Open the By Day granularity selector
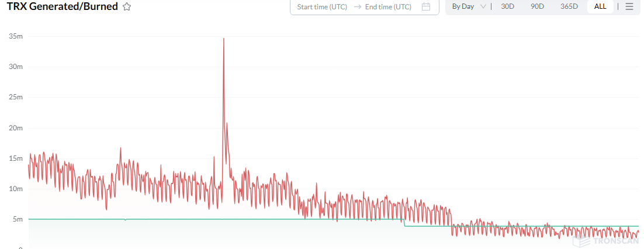 pos(469,6)
